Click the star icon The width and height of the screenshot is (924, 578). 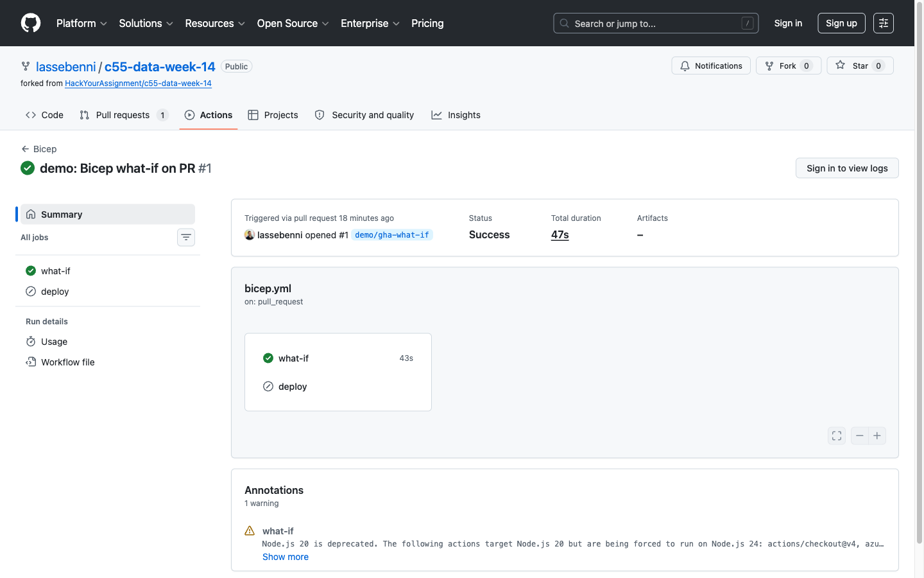coord(841,66)
